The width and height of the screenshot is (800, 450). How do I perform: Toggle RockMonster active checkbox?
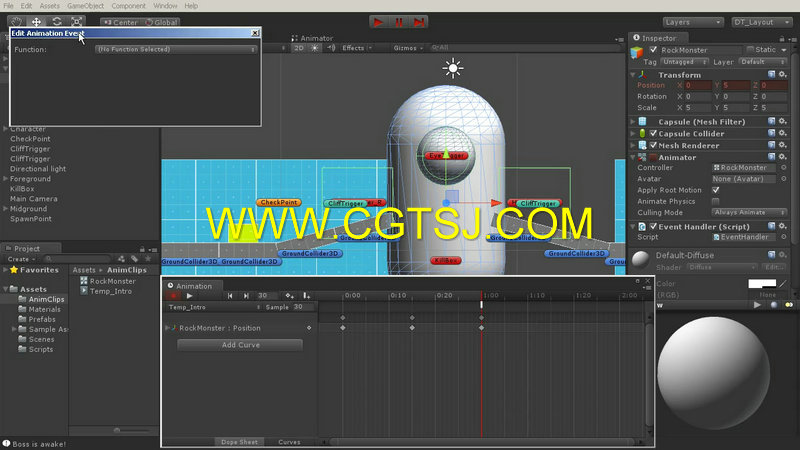click(x=653, y=49)
